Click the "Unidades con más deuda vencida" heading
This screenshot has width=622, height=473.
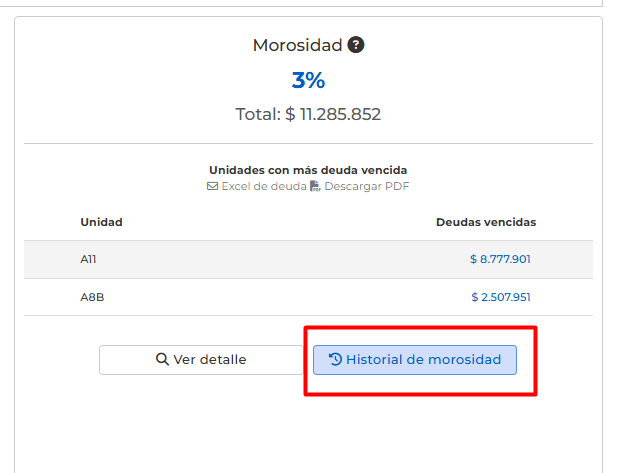coord(308,170)
